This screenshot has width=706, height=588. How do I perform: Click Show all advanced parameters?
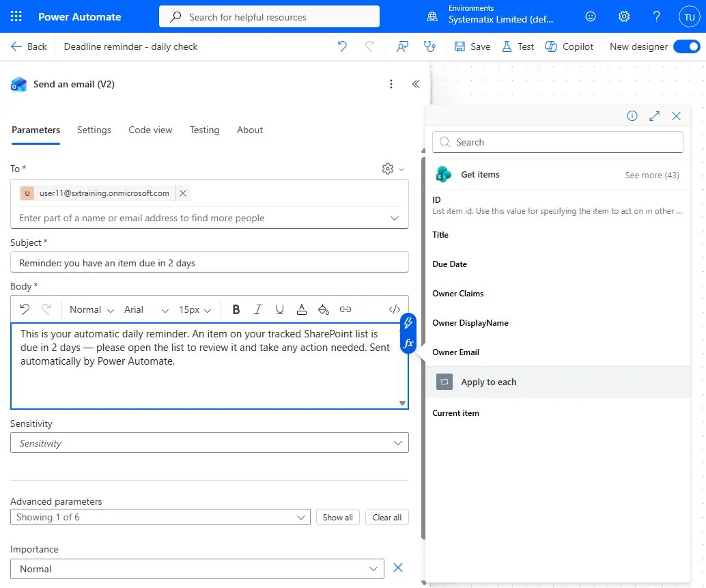338,517
